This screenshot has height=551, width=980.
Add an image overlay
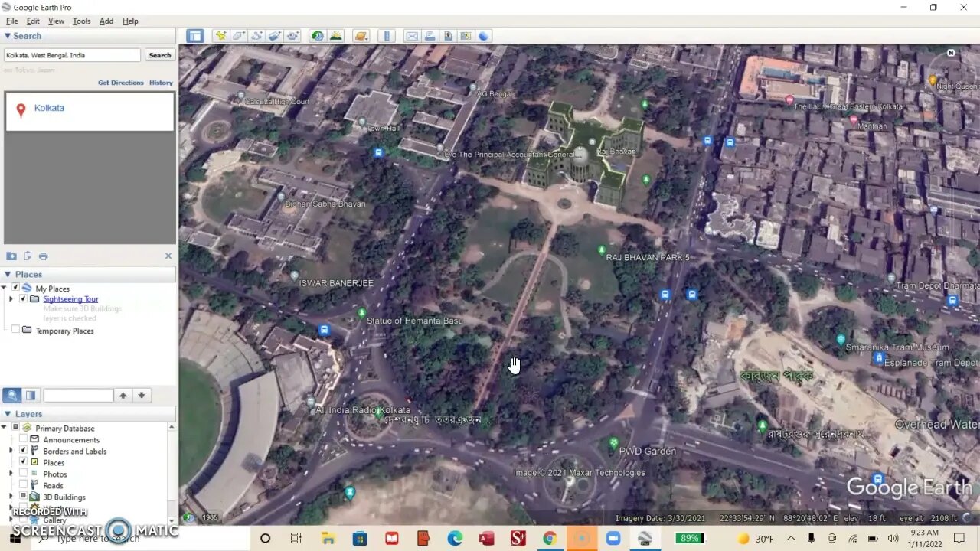[275, 36]
